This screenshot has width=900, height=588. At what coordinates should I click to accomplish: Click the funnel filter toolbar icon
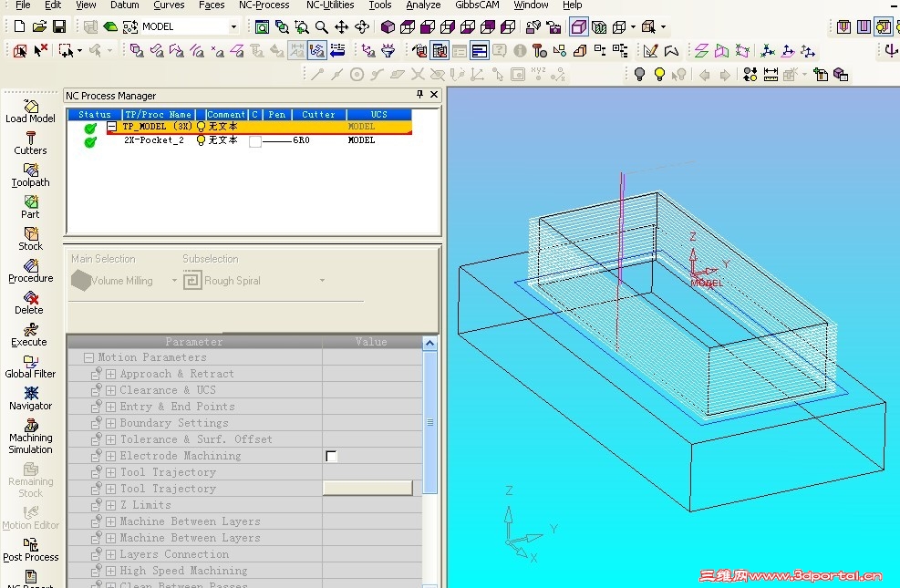click(x=388, y=51)
